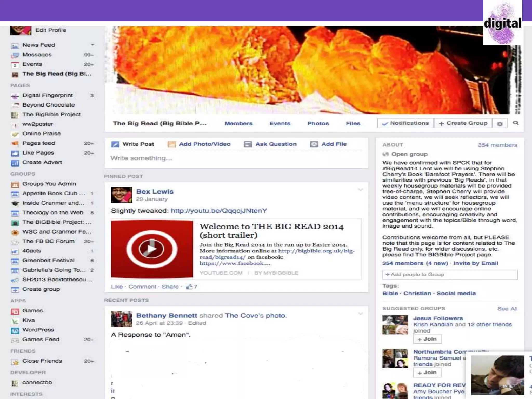Switch to the Members tab
Viewport: 532px width, 399px height.
(238, 124)
